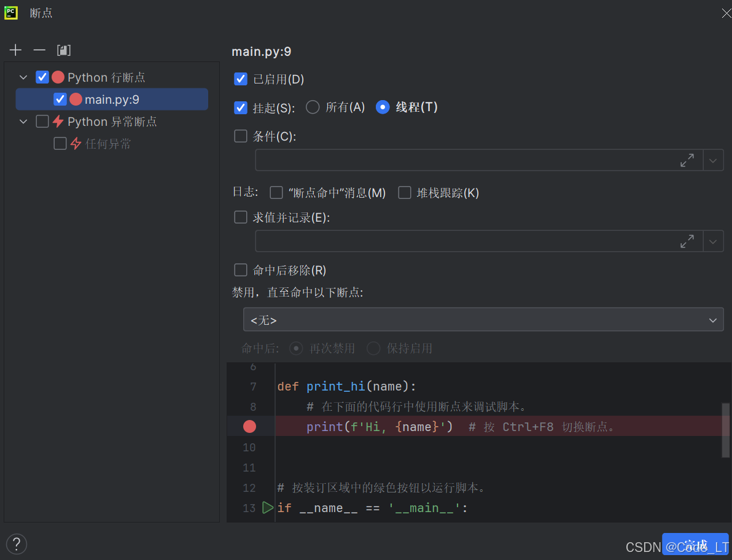Select the 线程(T) radio button
The image size is (732, 560).
[x=383, y=107]
